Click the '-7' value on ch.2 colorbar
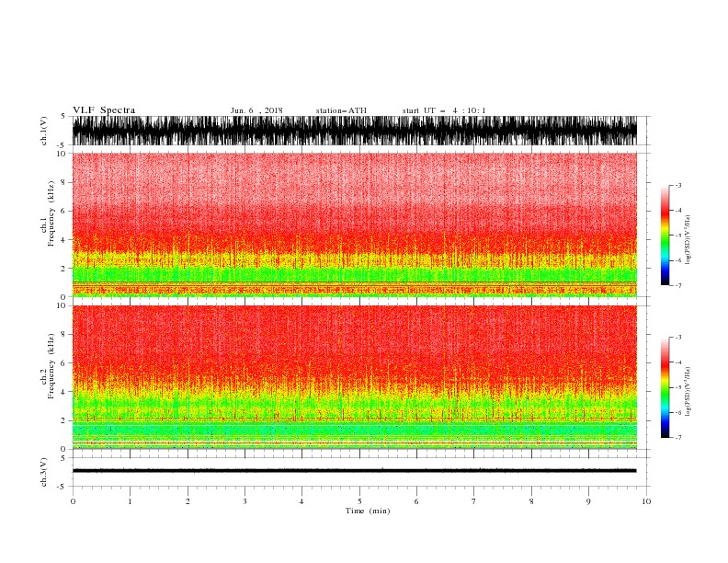This screenshot has height=563, width=728. 677,437
